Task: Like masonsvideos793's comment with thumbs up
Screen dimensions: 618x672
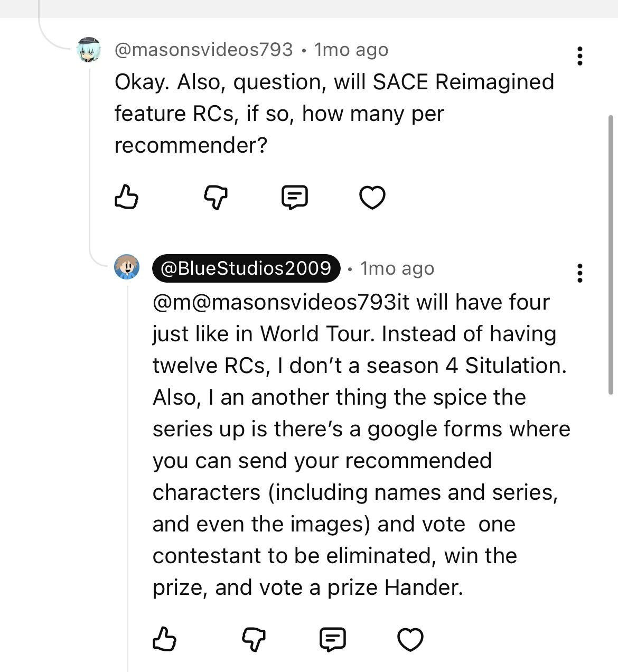Action: 126,197
